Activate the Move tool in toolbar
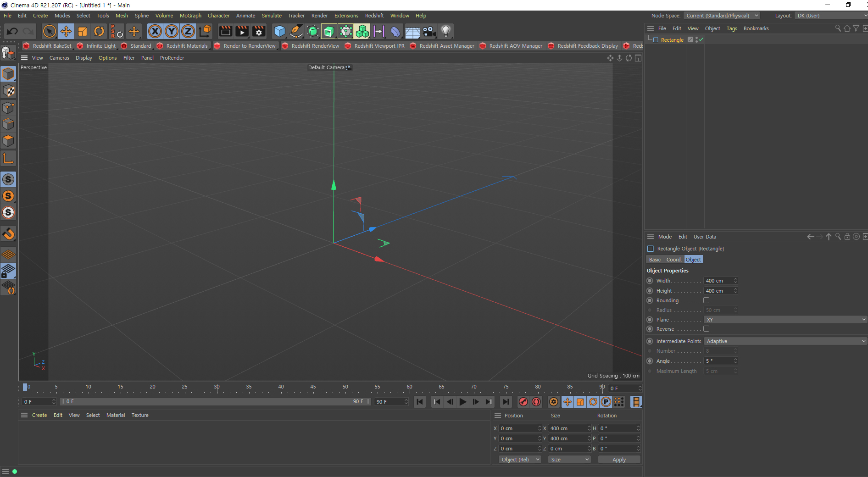 click(x=66, y=31)
